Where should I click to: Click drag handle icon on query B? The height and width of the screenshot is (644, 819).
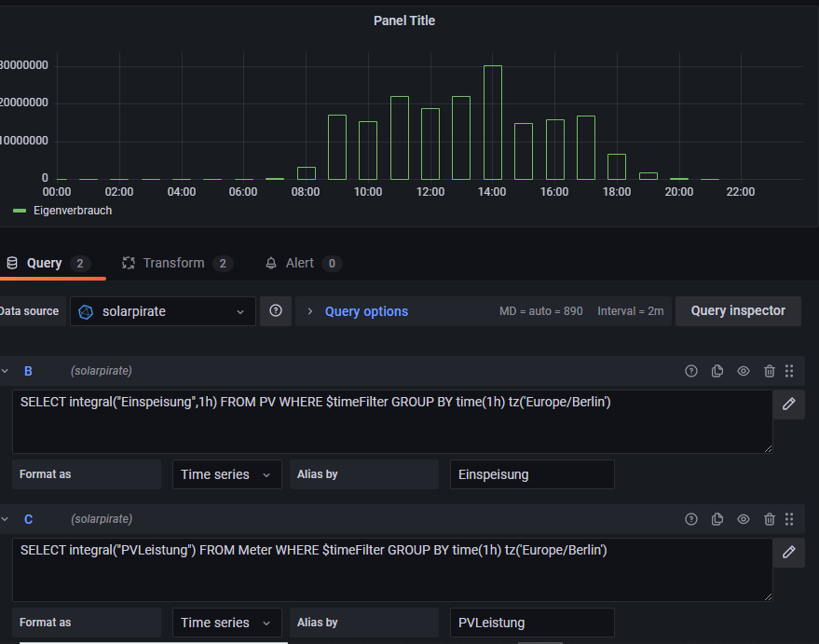[789, 371]
